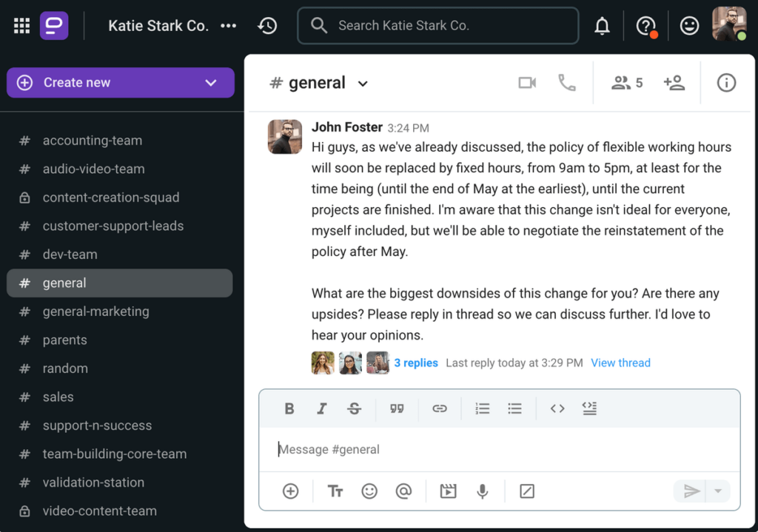This screenshot has height=532, width=758.
Task: Expand the Create new dropdown arrow
Action: [211, 83]
